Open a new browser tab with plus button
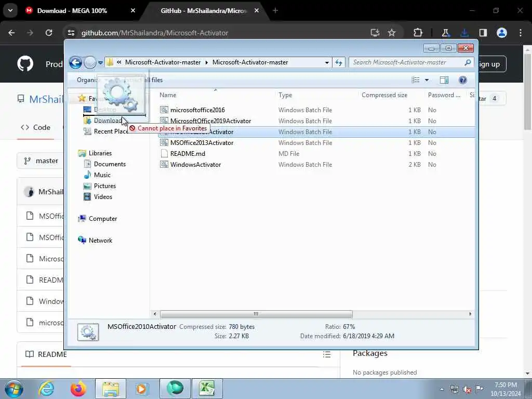The height and width of the screenshot is (399, 532). pos(275,10)
